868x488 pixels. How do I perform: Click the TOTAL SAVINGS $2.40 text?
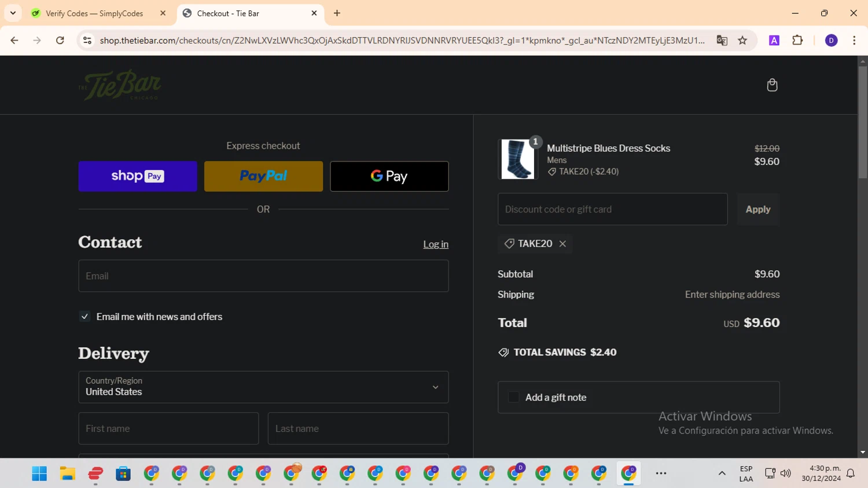565,352
